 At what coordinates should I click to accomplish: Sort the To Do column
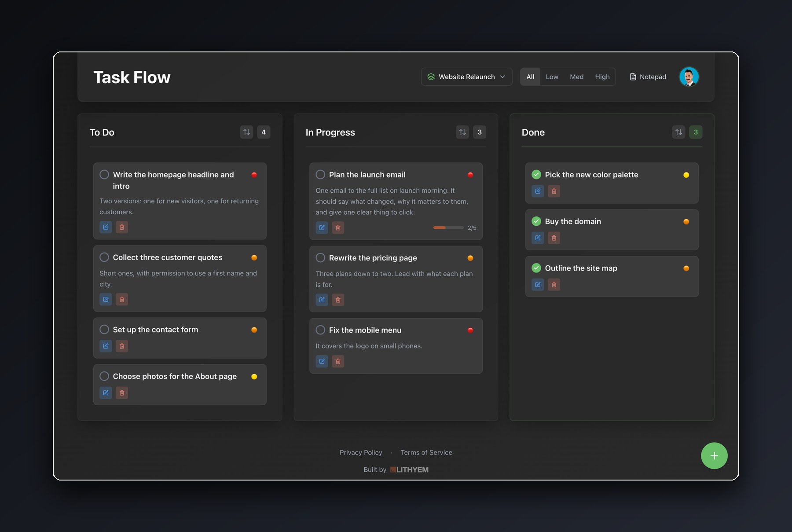coord(246,132)
